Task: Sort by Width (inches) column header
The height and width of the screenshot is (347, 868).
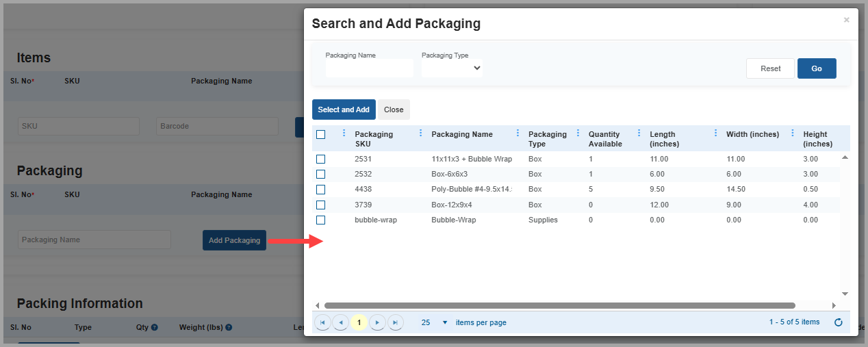Action: [752, 134]
